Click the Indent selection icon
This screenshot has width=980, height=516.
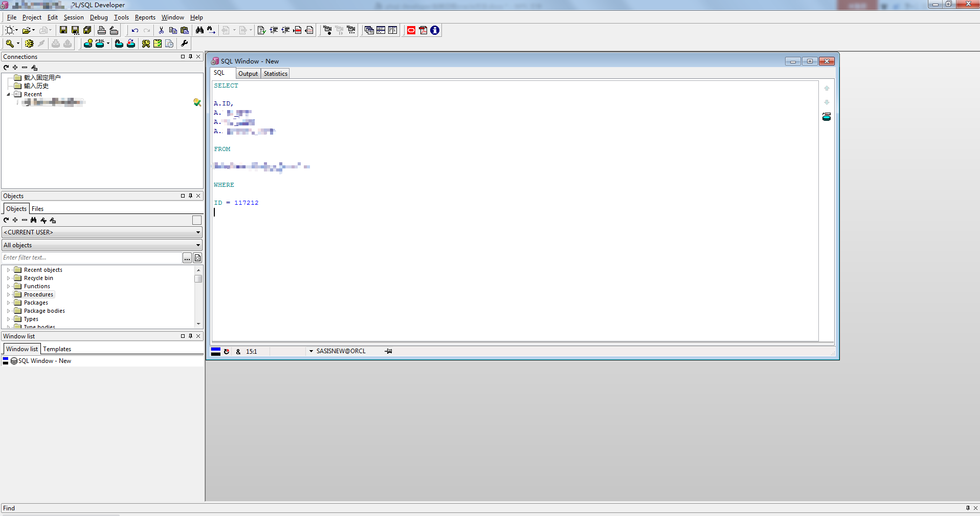pyautogui.click(x=274, y=30)
